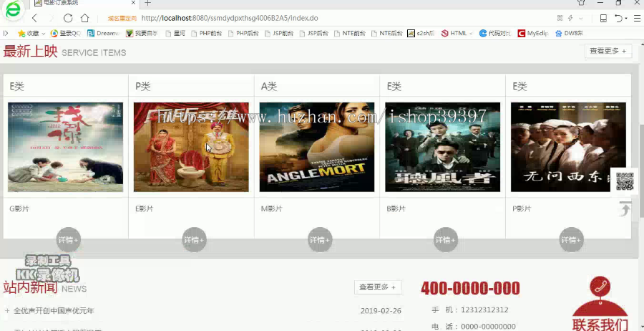The height and width of the screenshot is (331, 644).
Task: Open the dropdown beside lightning icon
Action: click(x=581, y=19)
